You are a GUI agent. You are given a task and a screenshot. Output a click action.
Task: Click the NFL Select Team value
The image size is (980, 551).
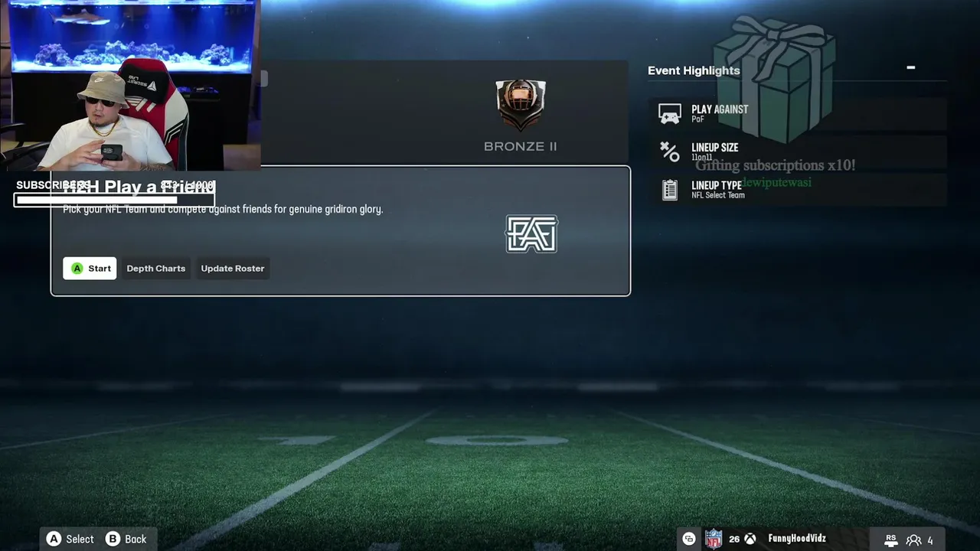[x=718, y=195]
